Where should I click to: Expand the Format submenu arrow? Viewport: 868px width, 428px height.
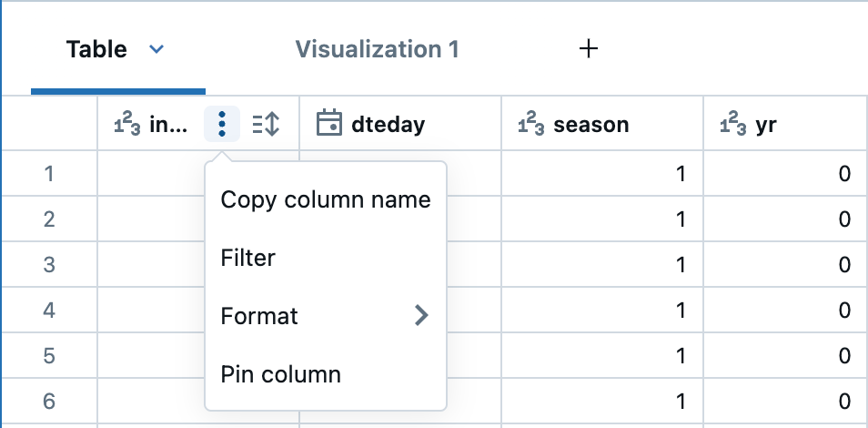click(420, 316)
